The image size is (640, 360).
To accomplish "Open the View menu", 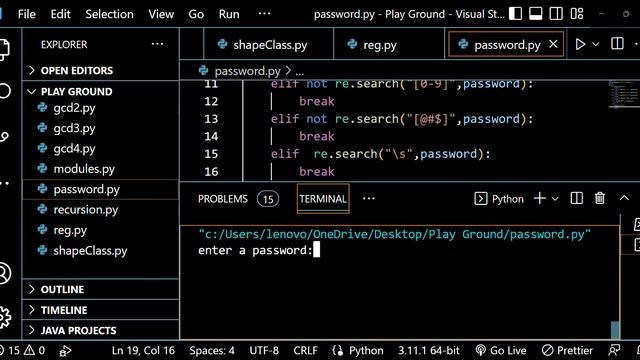I will tap(161, 14).
